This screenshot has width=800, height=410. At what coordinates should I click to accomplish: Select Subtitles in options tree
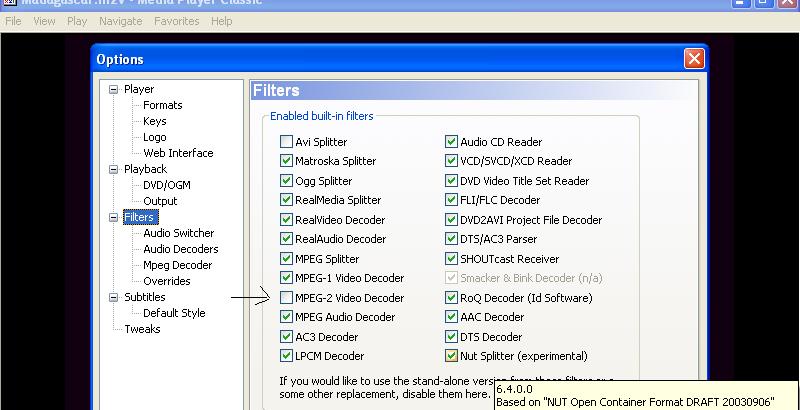click(x=145, y=297)
